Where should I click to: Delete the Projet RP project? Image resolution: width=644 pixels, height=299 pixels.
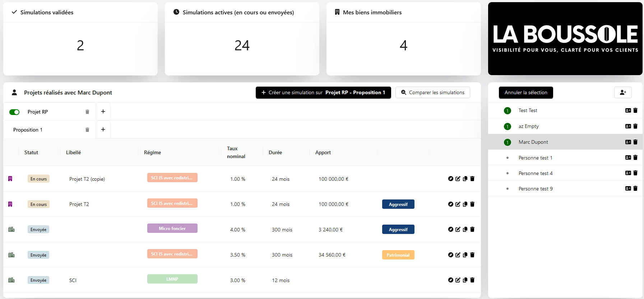point(87,112)
